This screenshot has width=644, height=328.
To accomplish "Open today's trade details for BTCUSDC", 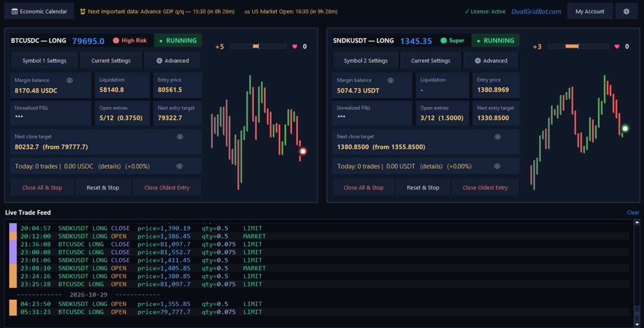I will click(x=109, y=166).
